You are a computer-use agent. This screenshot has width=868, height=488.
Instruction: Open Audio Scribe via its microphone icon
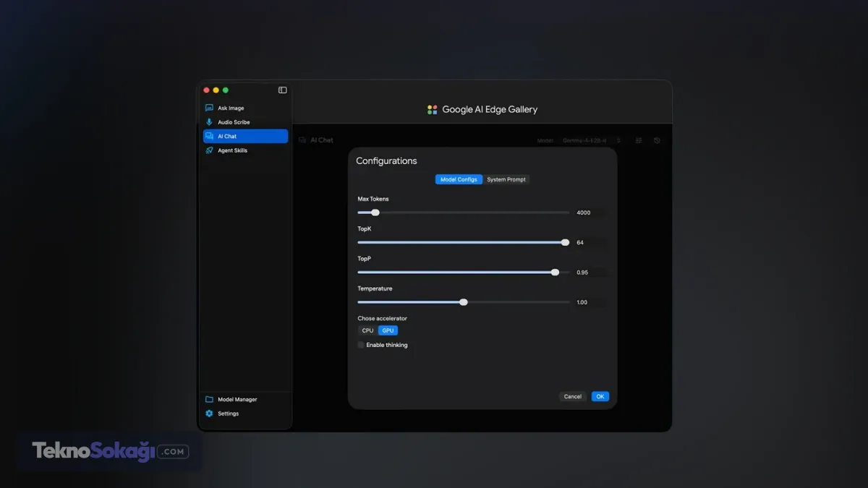pos(209,122)
